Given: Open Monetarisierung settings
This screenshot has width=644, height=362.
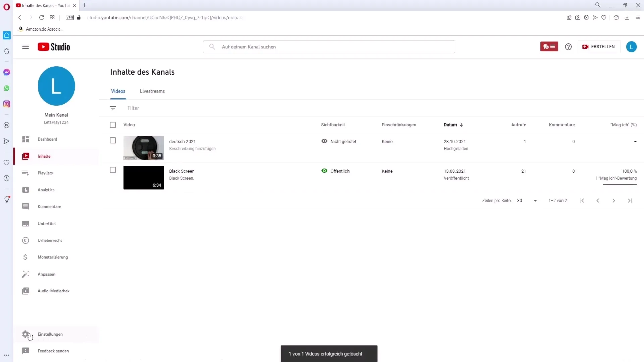Looking at the screenshot, I should click(x=53, y=257).
